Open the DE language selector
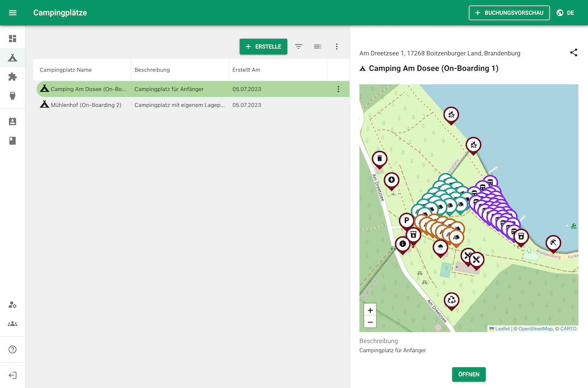The width and height of the screenshot is (588, 388). click(566, 13)
